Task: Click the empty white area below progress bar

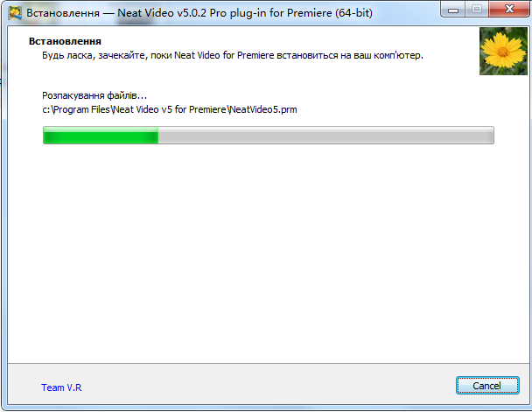Action: tap(268, 255)
